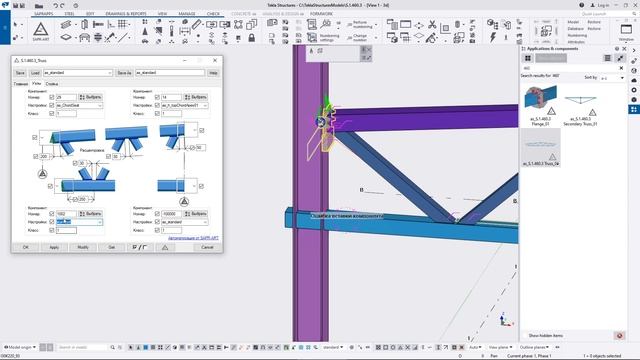Toggle the Класс checkbox in bottom-right component group

(x=157, y=230)
